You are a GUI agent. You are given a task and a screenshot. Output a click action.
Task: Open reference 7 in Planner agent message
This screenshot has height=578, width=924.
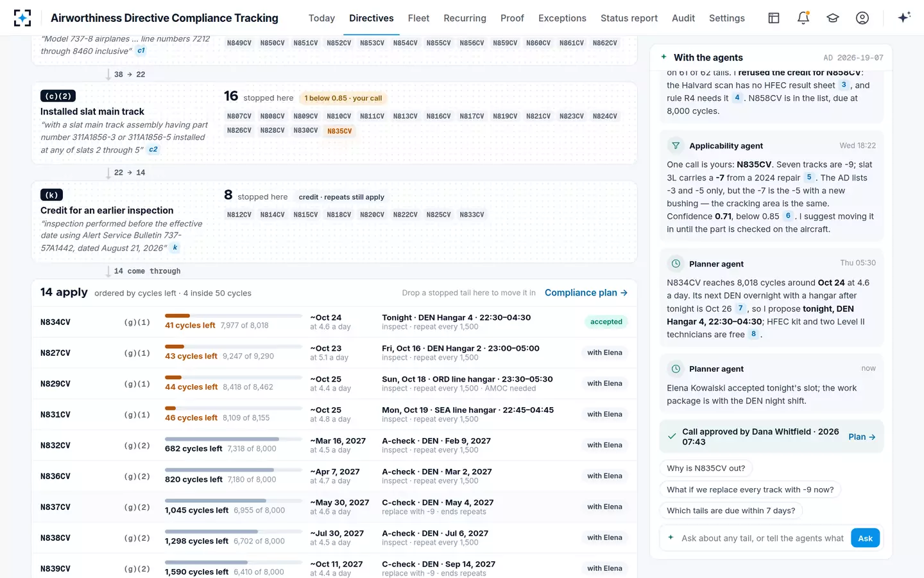pyautogui.click(x=740, y=308)
